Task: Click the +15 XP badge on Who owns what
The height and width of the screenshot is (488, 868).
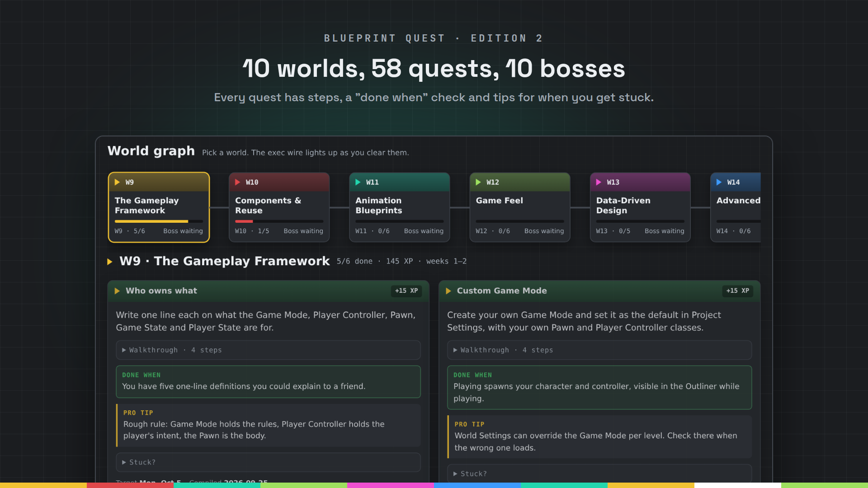Action: click(406, 291)
